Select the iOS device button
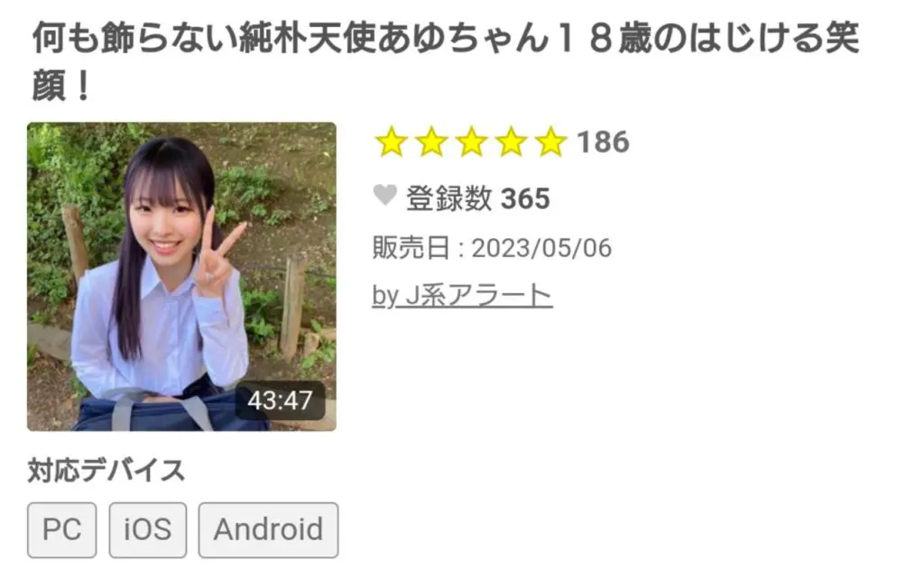The image size is (924, 570). [x=148, y=530]
